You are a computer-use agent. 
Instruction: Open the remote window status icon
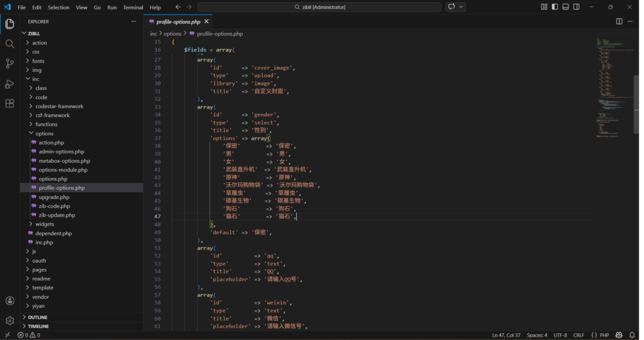[7, 335]
